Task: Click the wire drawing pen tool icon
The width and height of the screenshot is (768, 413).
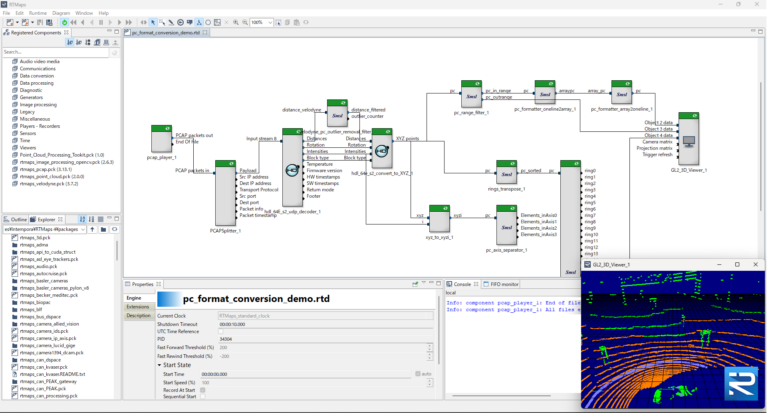Action: (x=171, y=23)
